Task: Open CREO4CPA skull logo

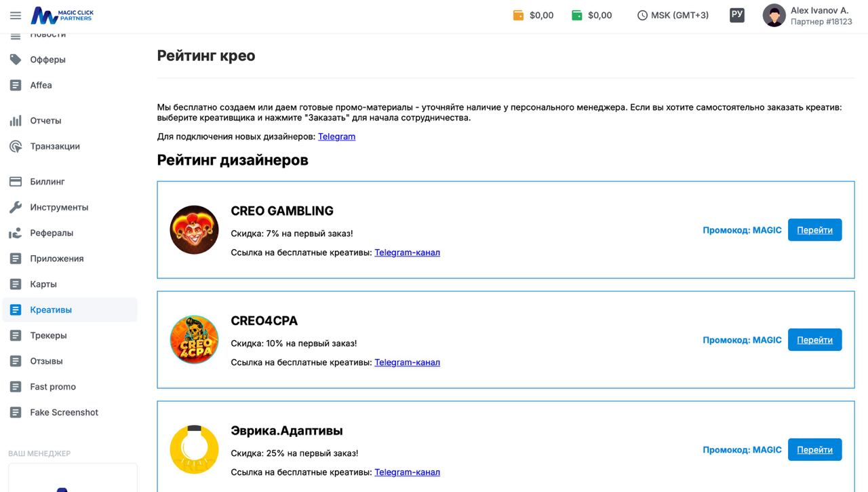Action: pos(194,340)
